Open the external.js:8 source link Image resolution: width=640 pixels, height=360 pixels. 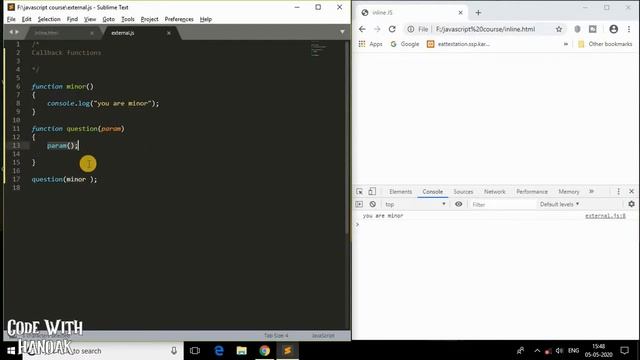click(605, 216)
